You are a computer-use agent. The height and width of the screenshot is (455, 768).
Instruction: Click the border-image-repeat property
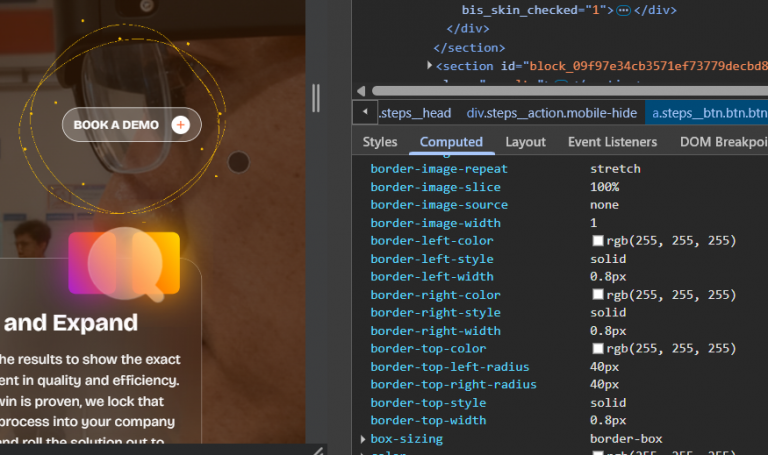(439, 169)
